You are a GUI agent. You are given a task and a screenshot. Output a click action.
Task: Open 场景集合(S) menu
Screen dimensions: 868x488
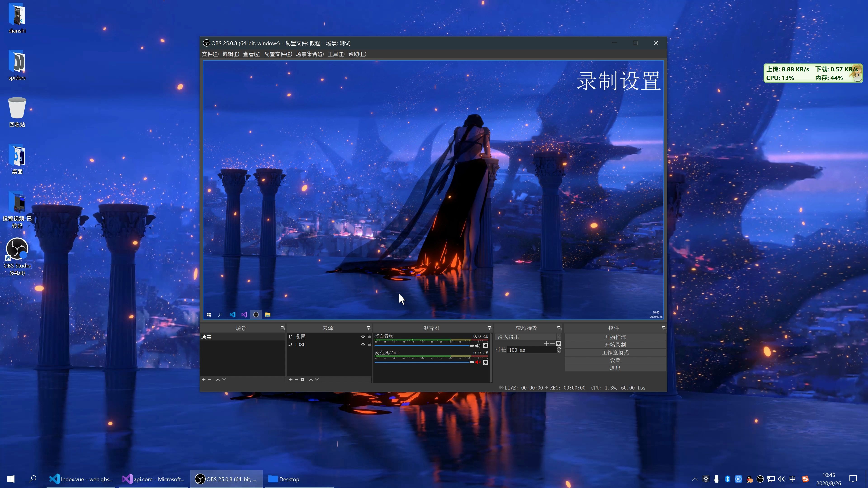pos(310,54)
